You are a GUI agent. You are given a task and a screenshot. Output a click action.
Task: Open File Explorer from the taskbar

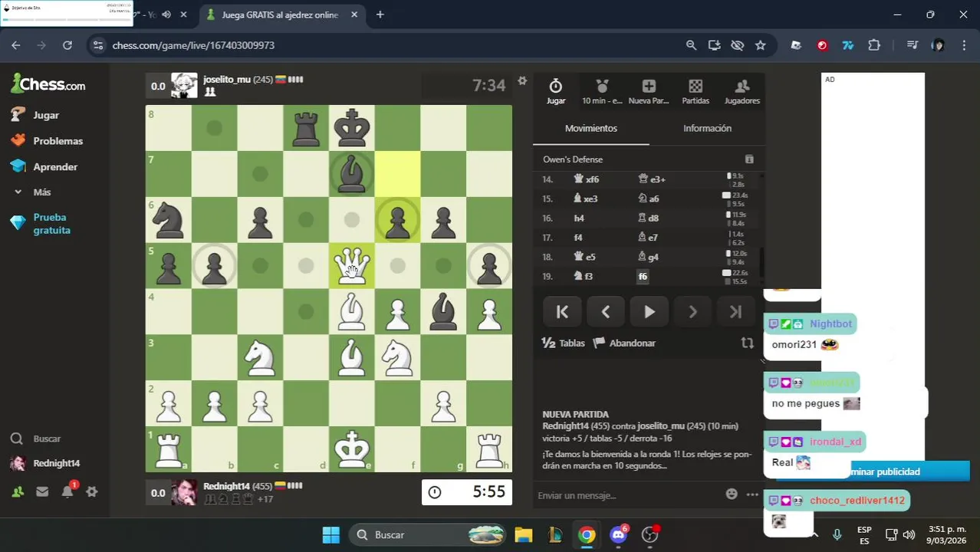(x=523, y=534)
